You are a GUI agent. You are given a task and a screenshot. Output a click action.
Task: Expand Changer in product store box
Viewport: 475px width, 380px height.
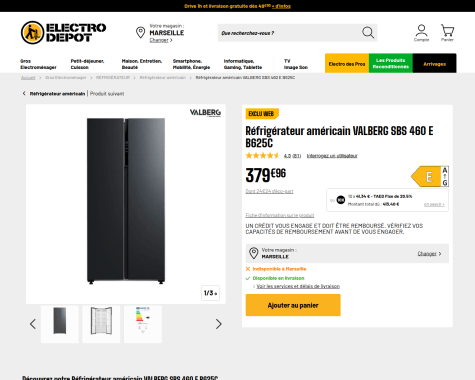(x=429, y=254)
